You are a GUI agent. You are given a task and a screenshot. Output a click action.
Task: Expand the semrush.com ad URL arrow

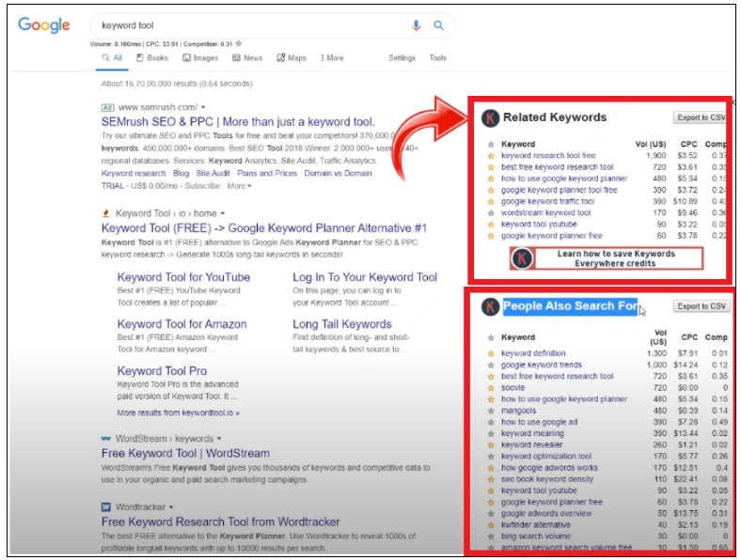(203, 108)
